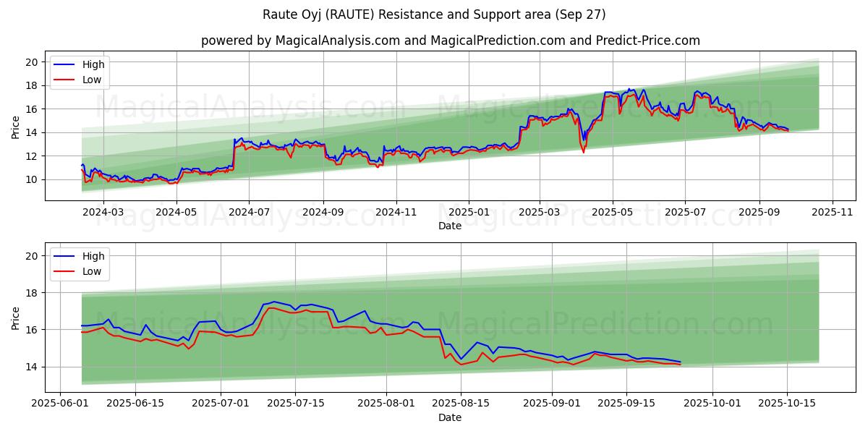Click the Price label beside the bottom chart

coord(16,318)
